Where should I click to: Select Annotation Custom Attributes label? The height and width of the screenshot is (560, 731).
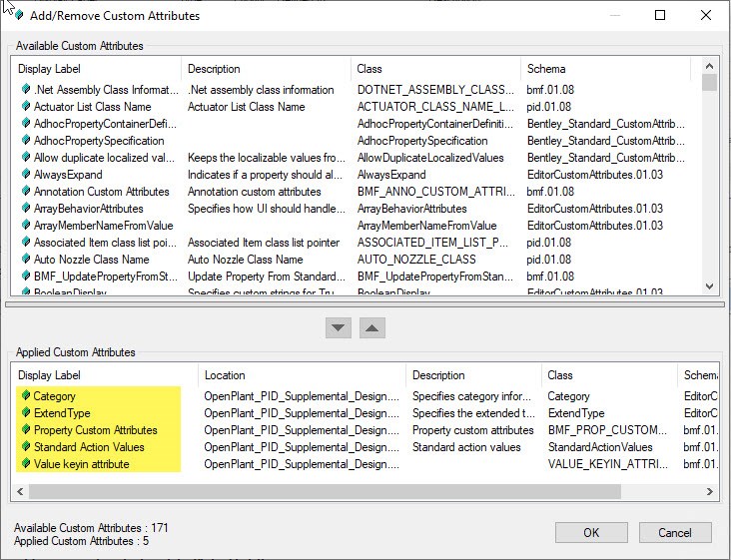[x=101, y=192]
